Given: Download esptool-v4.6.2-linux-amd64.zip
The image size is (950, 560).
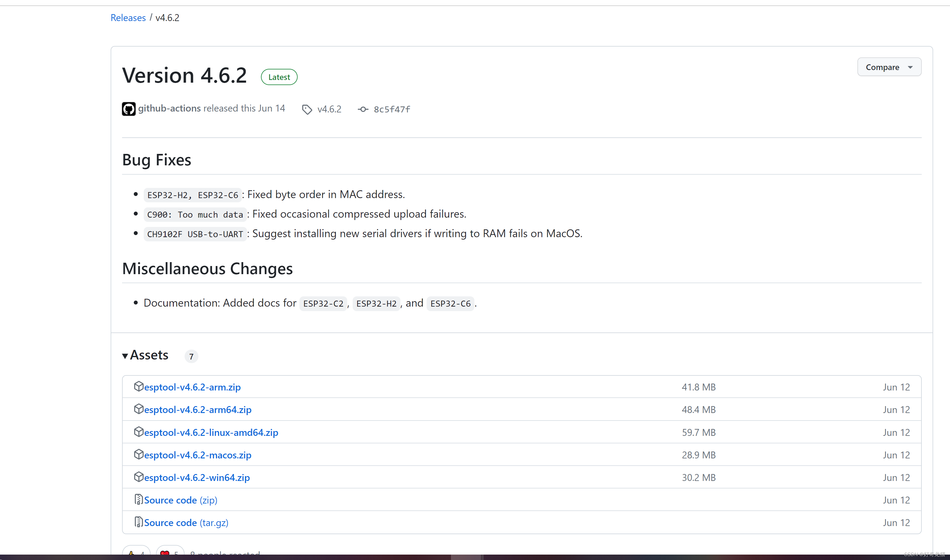Looking at the screenshot, I should click(211, 433).
